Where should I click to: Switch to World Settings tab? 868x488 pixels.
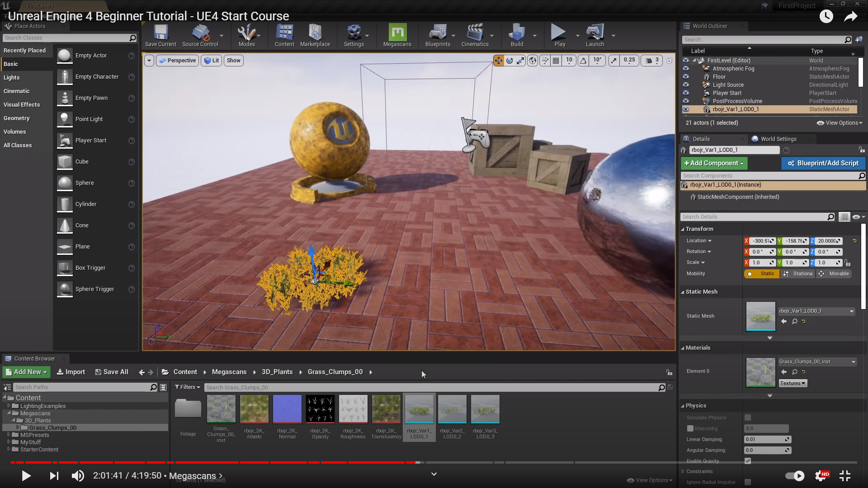(x=778, y=139)
